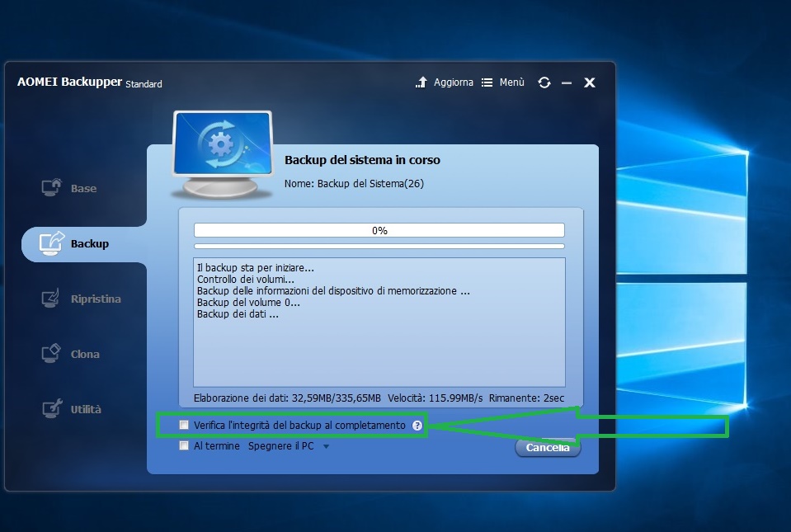Screen dimensions: 791x532
Task: Click the Clona clone icon
Action: point(50,354)
